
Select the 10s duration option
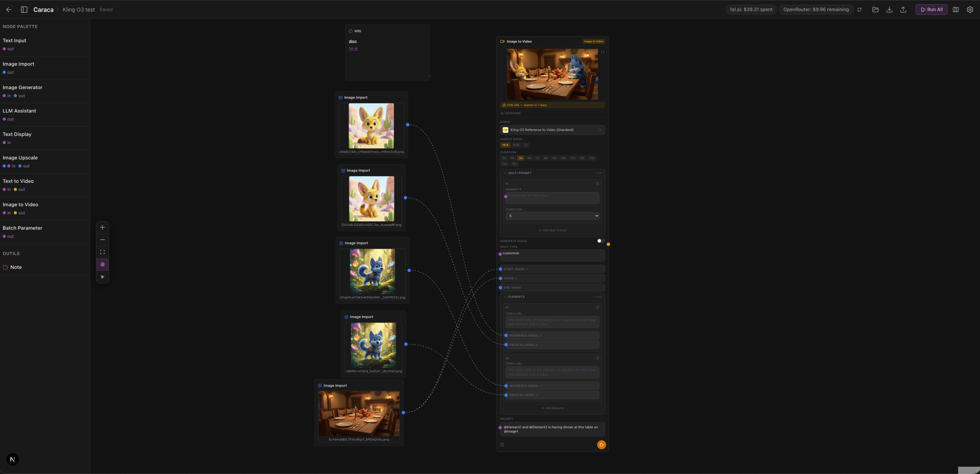pyautogui.click(x=563, y=158)
